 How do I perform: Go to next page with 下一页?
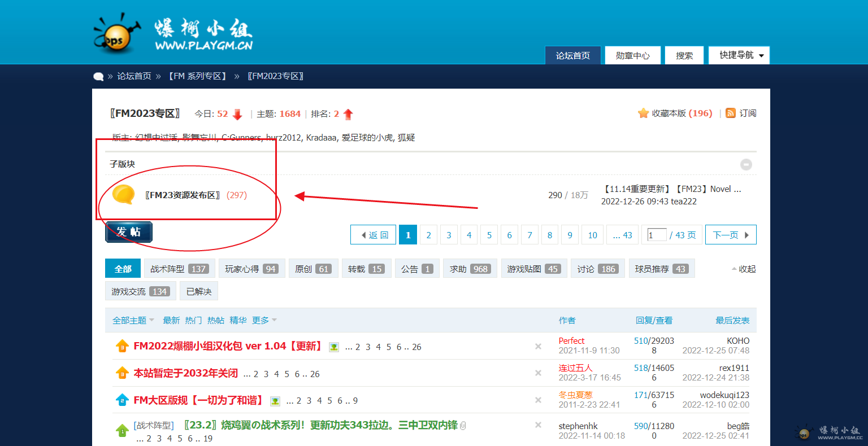pyautogui.click(x=731, y=235)
